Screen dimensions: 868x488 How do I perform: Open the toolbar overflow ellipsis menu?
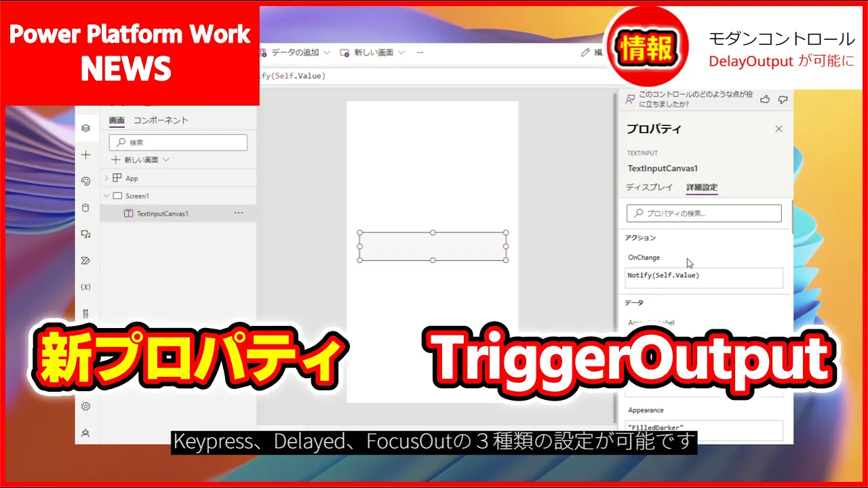tap(420, 52)
